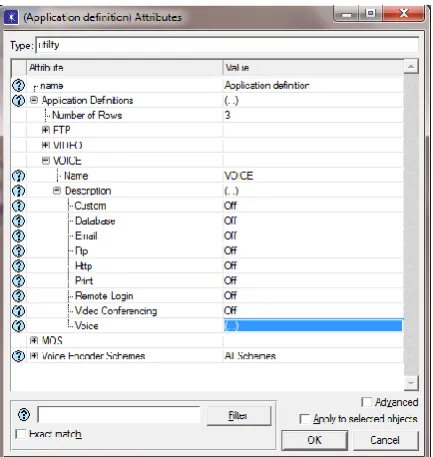The height and width of the screenshot is (457, 433).
Task: Open help icon for Description row
Action: click(18, 191)
